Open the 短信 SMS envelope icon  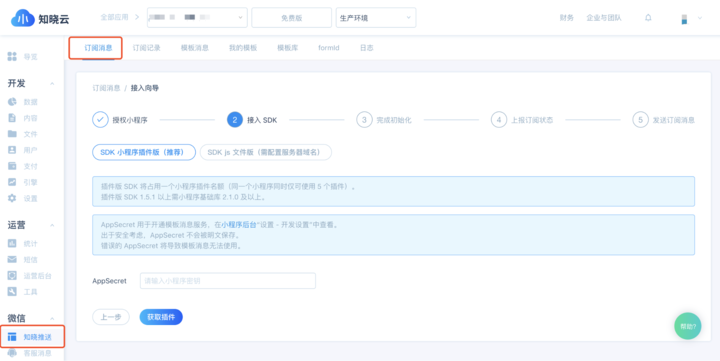point(12,259)
